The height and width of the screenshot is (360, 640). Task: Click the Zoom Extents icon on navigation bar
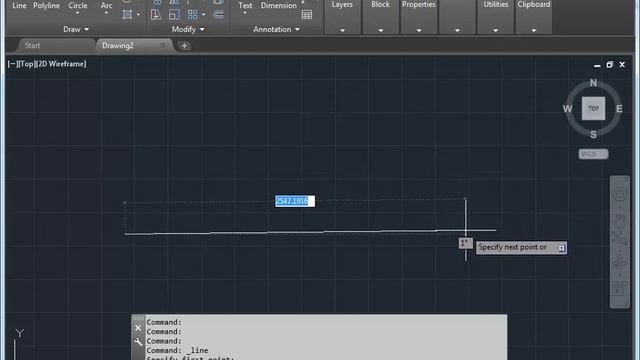coord(620,238)
